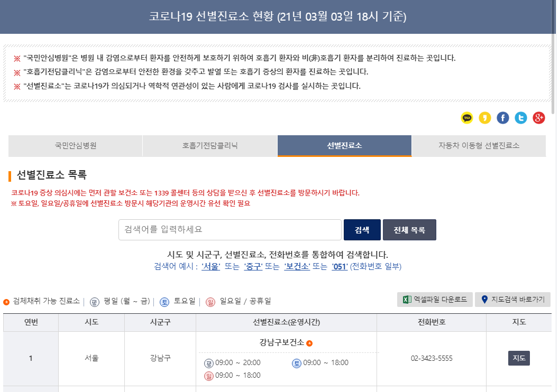Click 시군구 column header
Screen dimensions: 559x392
(x=160, y=322)
